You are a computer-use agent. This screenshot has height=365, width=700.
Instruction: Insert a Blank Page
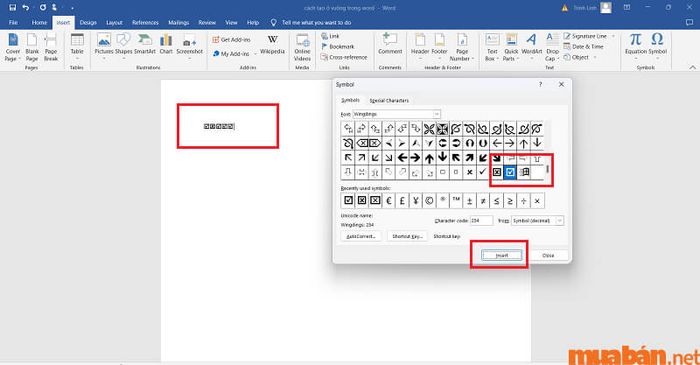tap(32, 47)
